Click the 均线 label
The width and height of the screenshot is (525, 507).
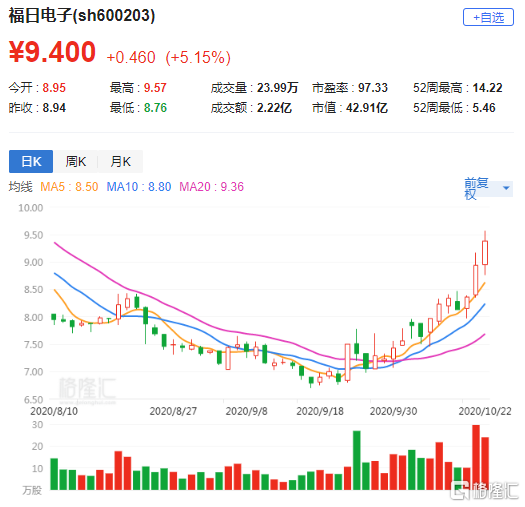(x=20, y=187)
